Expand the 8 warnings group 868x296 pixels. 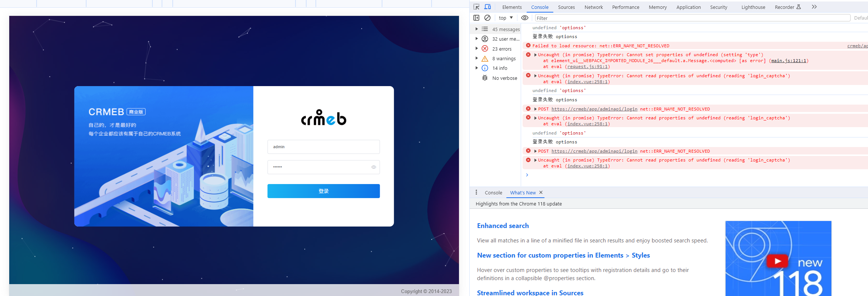(x=476, y=58)
